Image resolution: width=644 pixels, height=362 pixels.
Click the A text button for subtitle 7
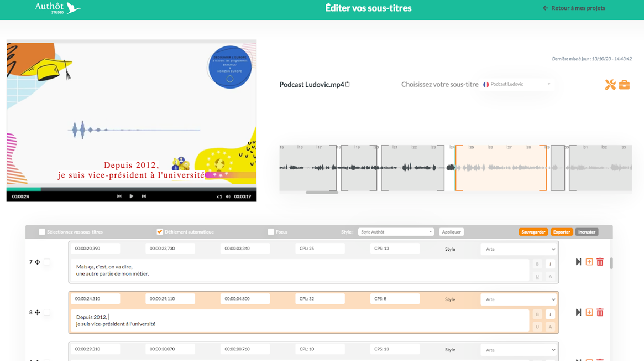pos(551,276)
